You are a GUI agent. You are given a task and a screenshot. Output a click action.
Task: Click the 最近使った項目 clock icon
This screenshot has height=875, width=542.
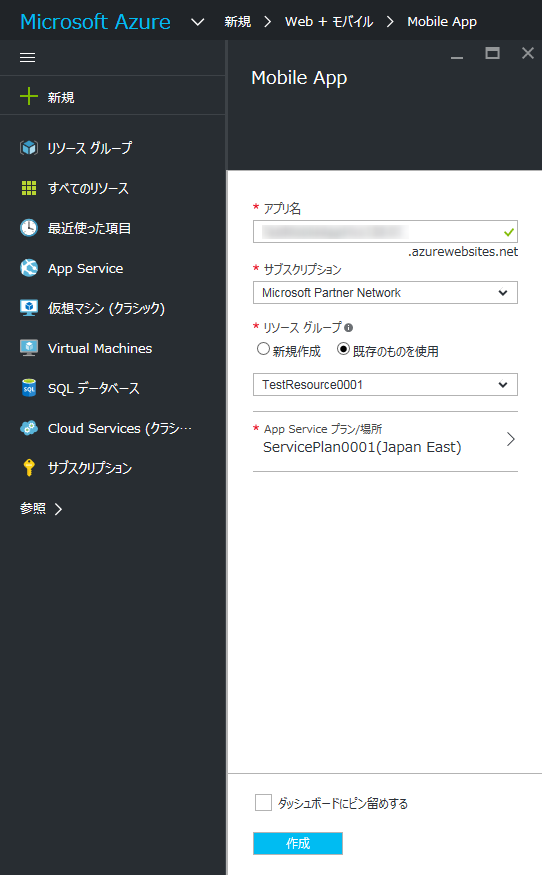(x=29, y=228)
